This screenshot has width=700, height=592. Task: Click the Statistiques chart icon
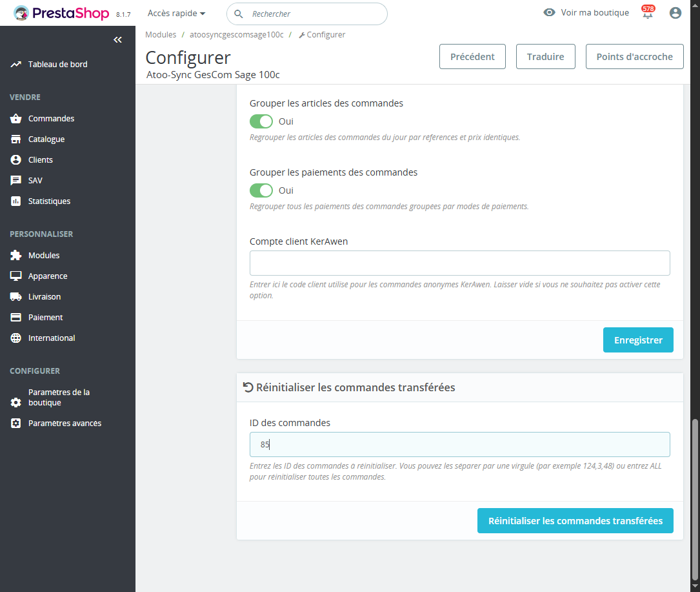[16, 201]
